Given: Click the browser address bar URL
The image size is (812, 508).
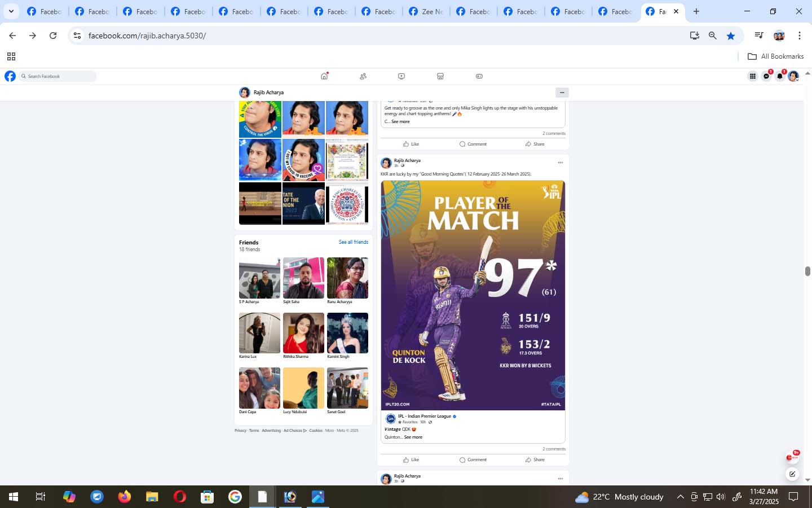Looking at the screenshot, I should [147, 36].
